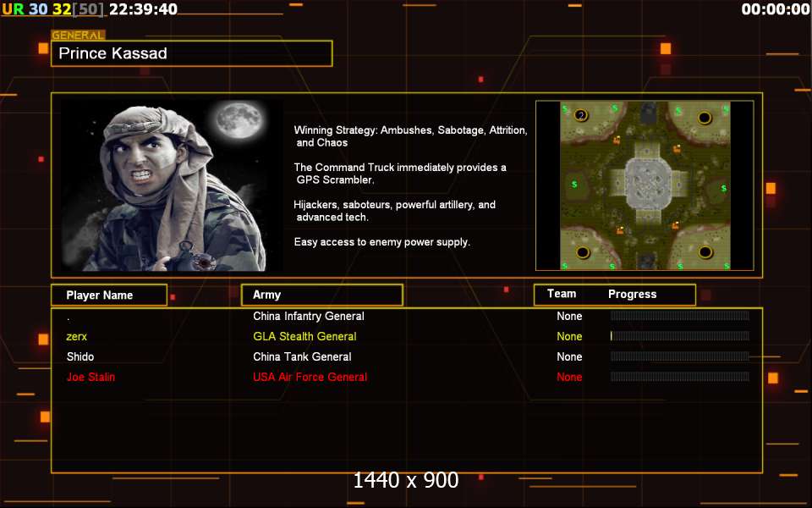The width and height of the screenshot is (812, 508).
Task: Click the Prince Kassad portrait image
Action: tap(172, 185)
